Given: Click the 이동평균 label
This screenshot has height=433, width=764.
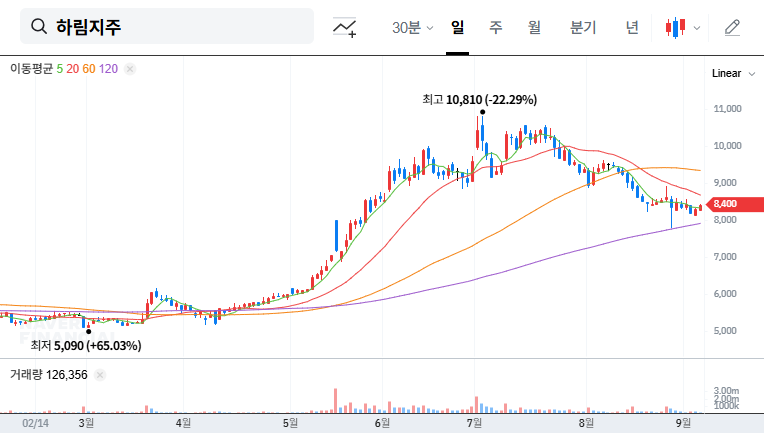Looking at the screenshot, I should pyautogui.click(x=31, y=69).
